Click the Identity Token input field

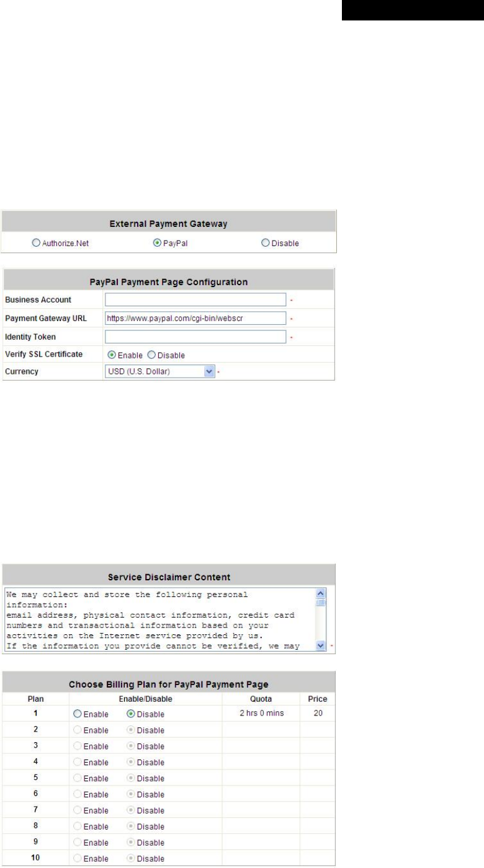195,337
